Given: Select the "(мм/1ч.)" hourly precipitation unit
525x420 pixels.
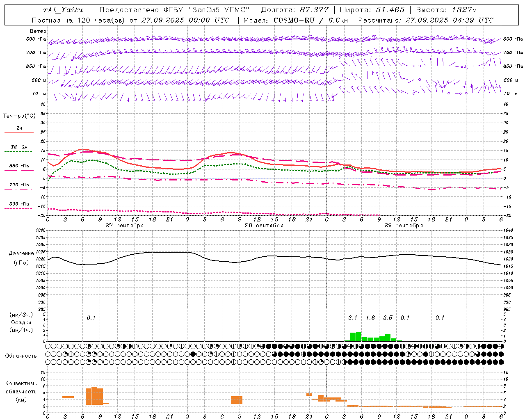Looking at the screenshot, I should pos(21,330).
